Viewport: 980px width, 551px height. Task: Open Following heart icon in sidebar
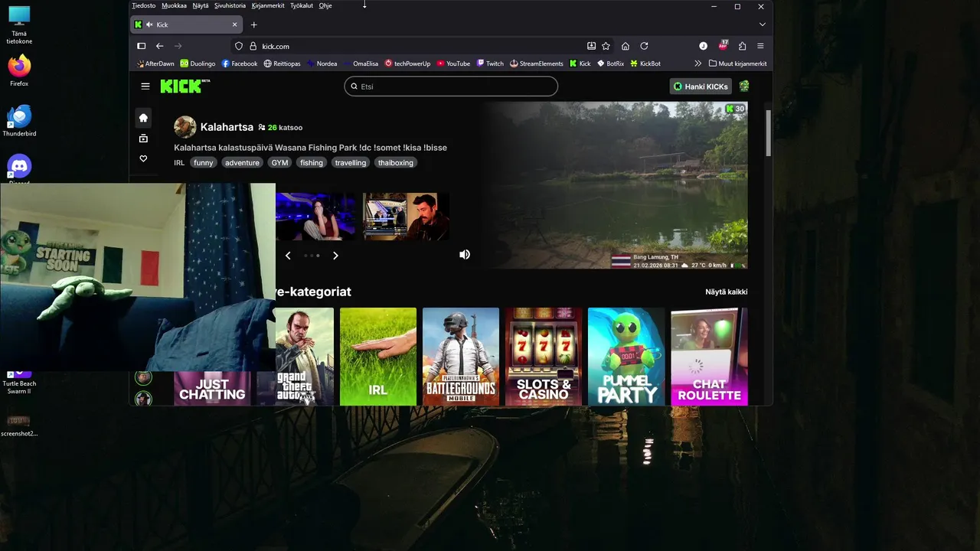(143, 158)
